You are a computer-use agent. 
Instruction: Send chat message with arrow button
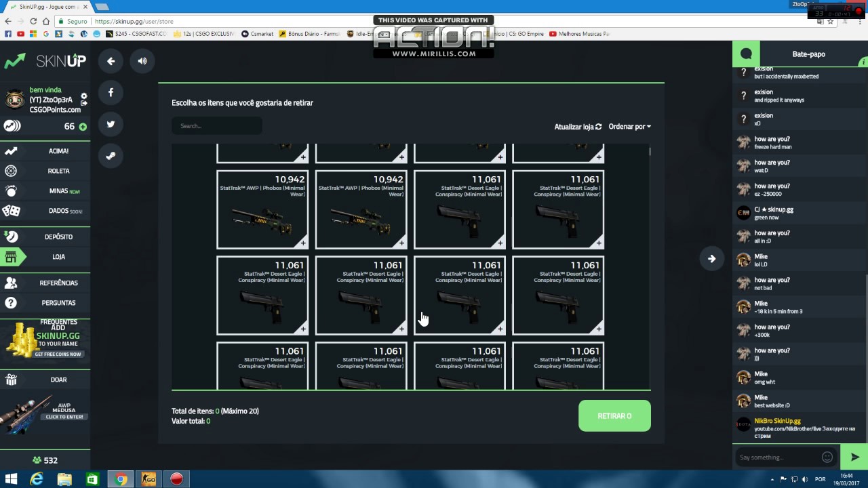[x=854, y=457]
